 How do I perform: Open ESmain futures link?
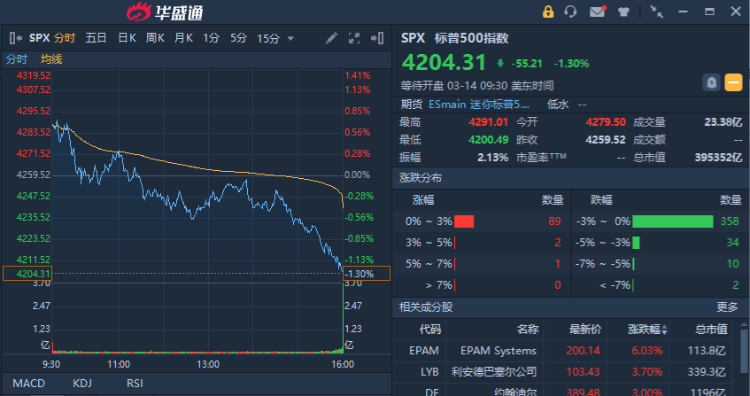coord(479,104)
